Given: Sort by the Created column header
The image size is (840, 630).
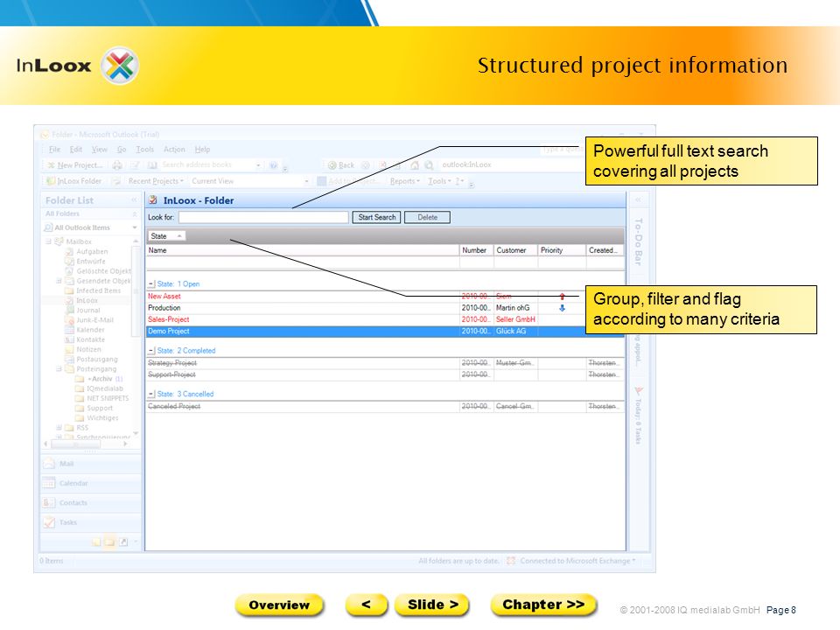Looking at the screenshot, I should [605, 250].
